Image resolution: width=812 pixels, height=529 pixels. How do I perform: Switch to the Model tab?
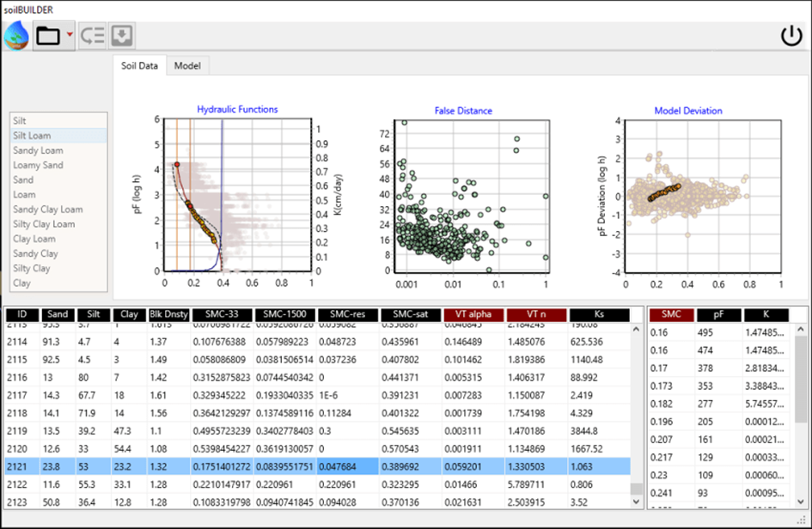(187, 66)
